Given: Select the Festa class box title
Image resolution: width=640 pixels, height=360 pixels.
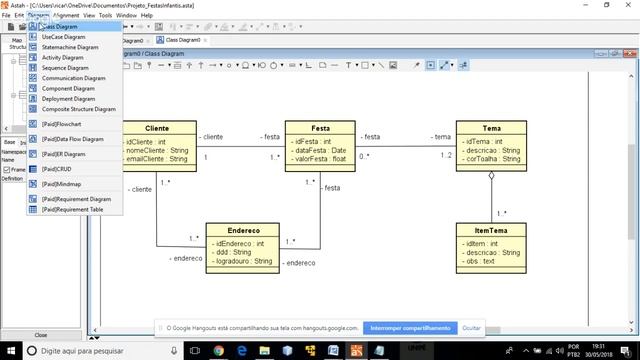Looking at the screenshot, I should pos(320,128).
